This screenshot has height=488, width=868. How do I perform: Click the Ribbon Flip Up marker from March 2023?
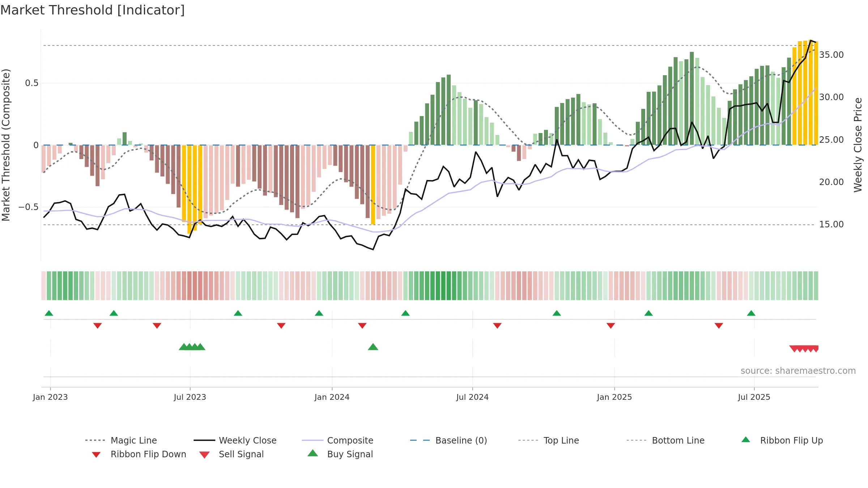(x=114, y=313)
